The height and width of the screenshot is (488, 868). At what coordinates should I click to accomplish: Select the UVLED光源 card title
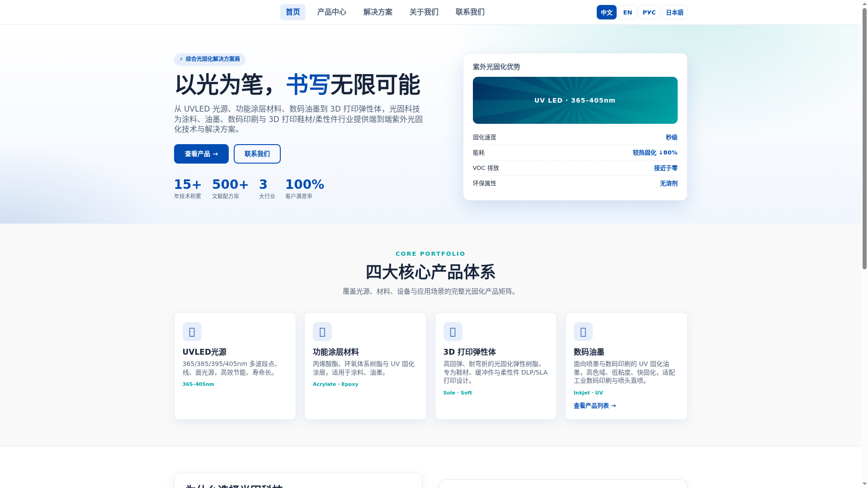pos(204,352)
